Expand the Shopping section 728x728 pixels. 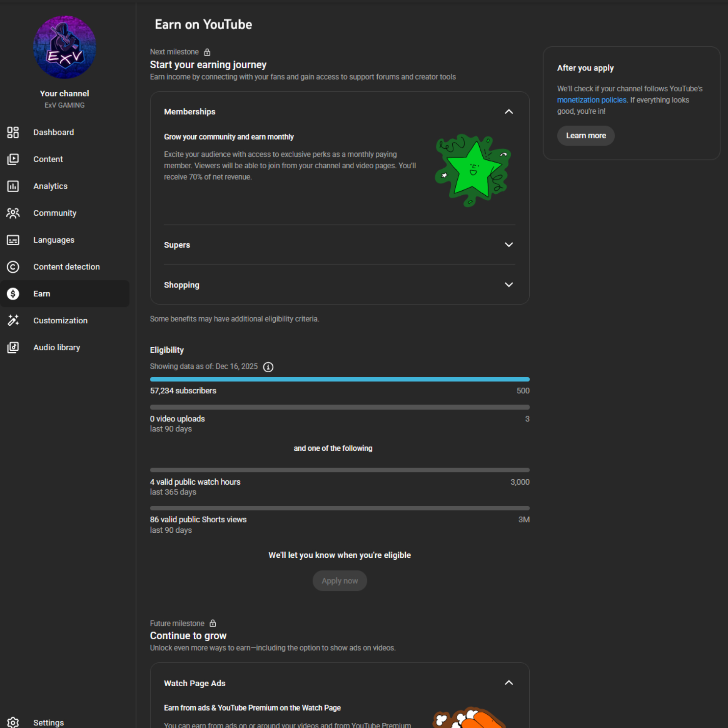(508, 285)
